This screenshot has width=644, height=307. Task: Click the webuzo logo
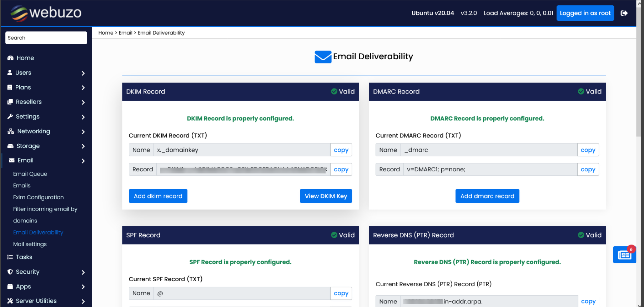[46, 13]
